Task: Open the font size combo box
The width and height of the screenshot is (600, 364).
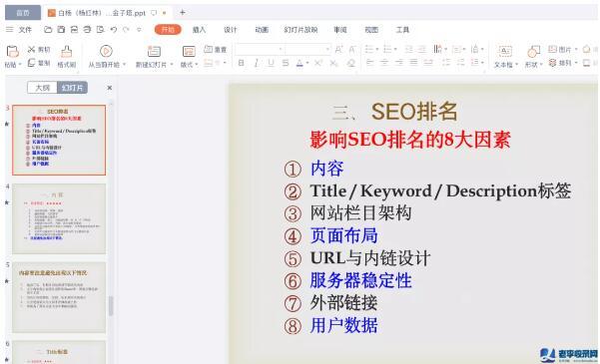Action: [308, 49]
